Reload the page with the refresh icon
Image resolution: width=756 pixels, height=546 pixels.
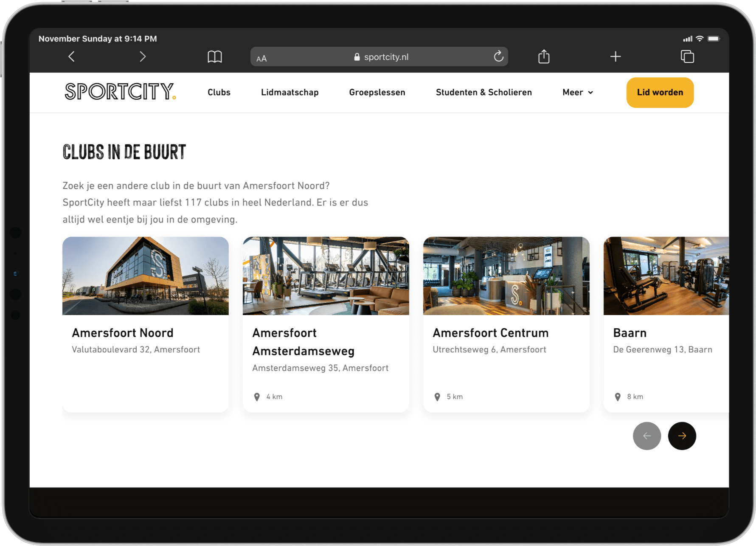pos(499,56)
